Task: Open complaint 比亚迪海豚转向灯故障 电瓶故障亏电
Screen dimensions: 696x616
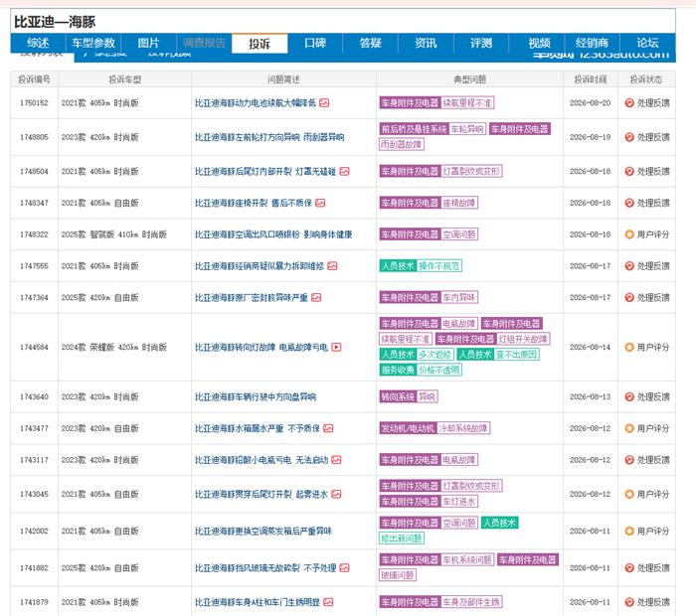Action: 261,348
